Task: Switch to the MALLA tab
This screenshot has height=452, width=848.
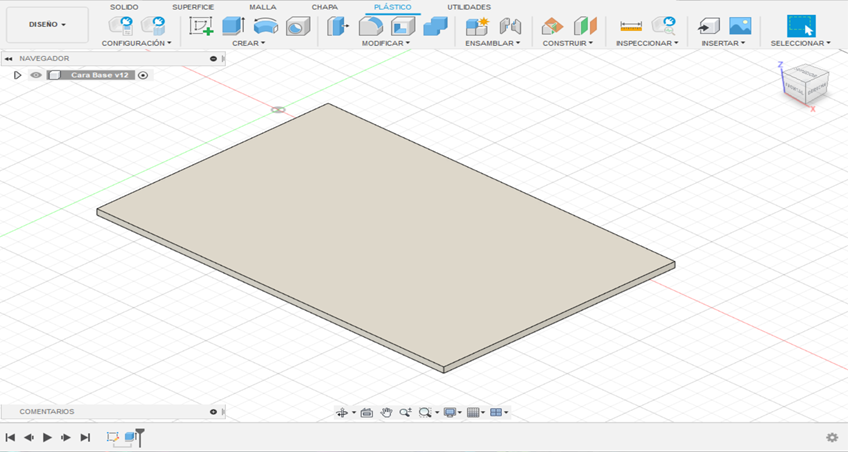Action: 263,7
